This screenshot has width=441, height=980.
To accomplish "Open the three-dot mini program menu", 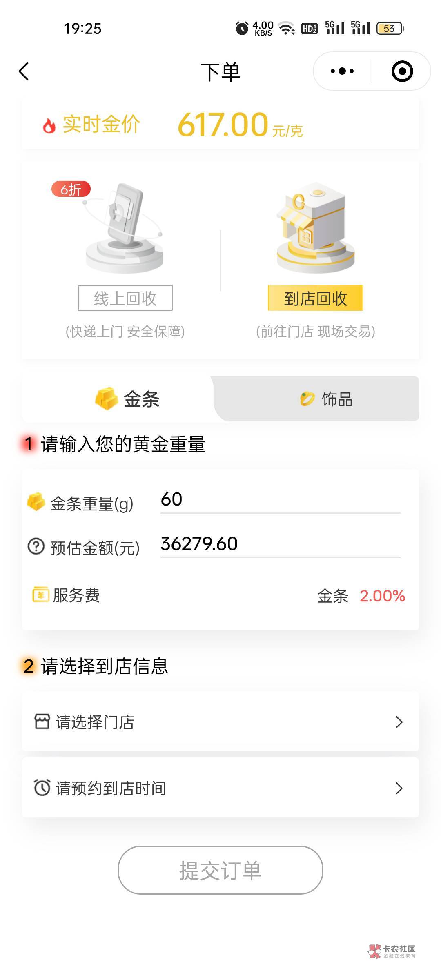I will 342,71.
